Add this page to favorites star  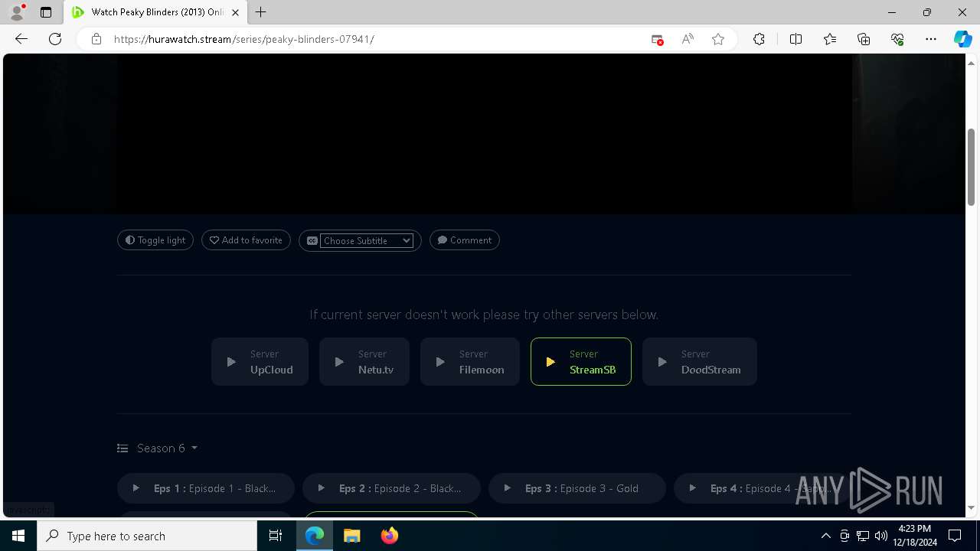coord(718,39)
